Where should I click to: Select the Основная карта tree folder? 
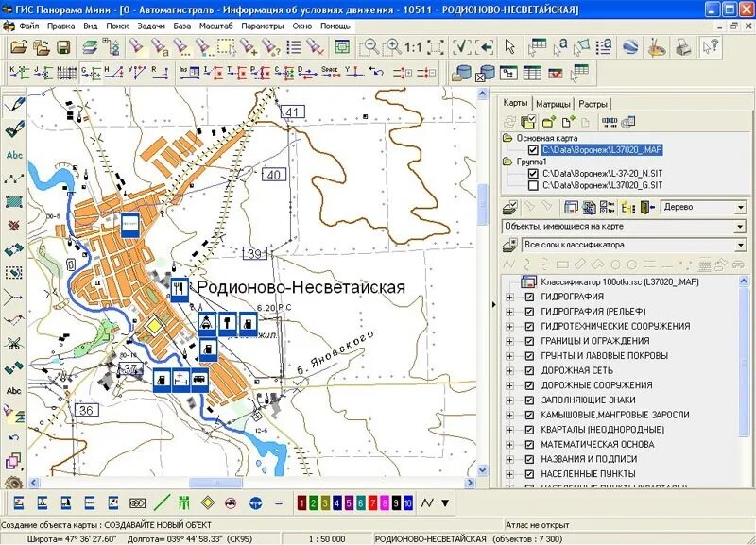point(547,138)
